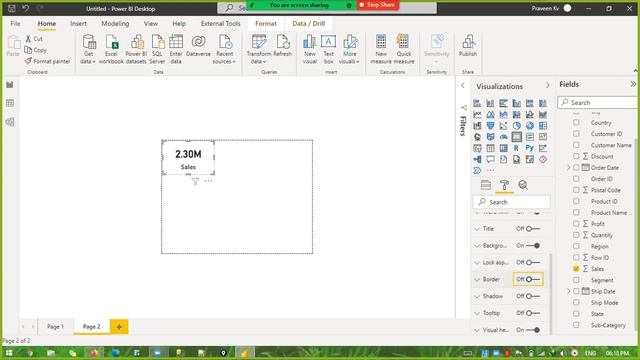This screenshot has width=640, height=360.
Task: Add a New visual
Action: click(x=310, y=49)
